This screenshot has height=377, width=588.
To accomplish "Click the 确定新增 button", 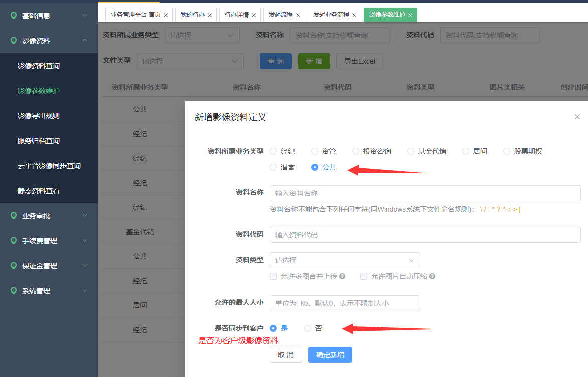I will [x=330, y=355].
